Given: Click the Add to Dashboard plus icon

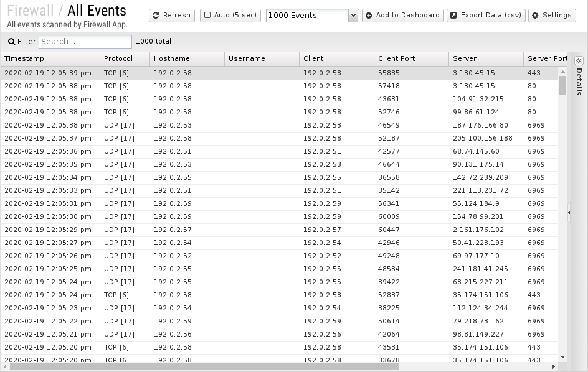Looking at the screenshot, I should click(x=369, y=16).
